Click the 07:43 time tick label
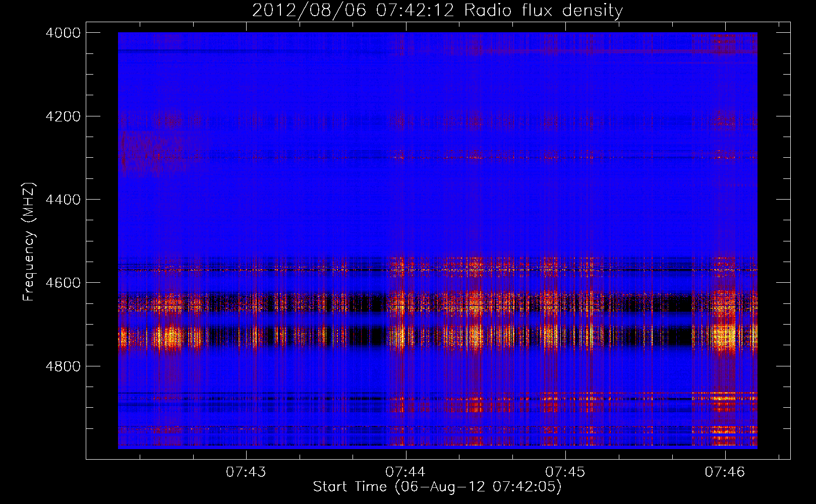The height and width of the screenshot is (504, 816). point(246,472)
